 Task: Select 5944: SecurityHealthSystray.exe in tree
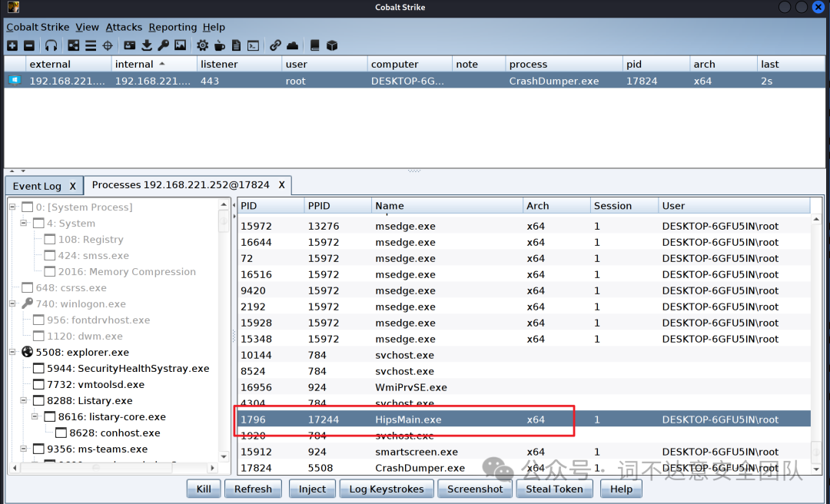coord(128,368)
